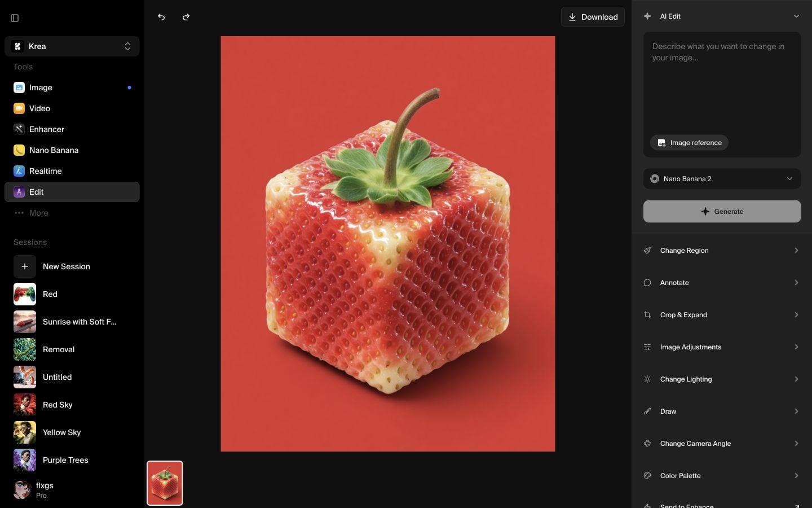Image resolution: width=812 pixels, height=508 pixels.
Task: Collapse the AI Edit panel
Action: [x=796, y=16]
